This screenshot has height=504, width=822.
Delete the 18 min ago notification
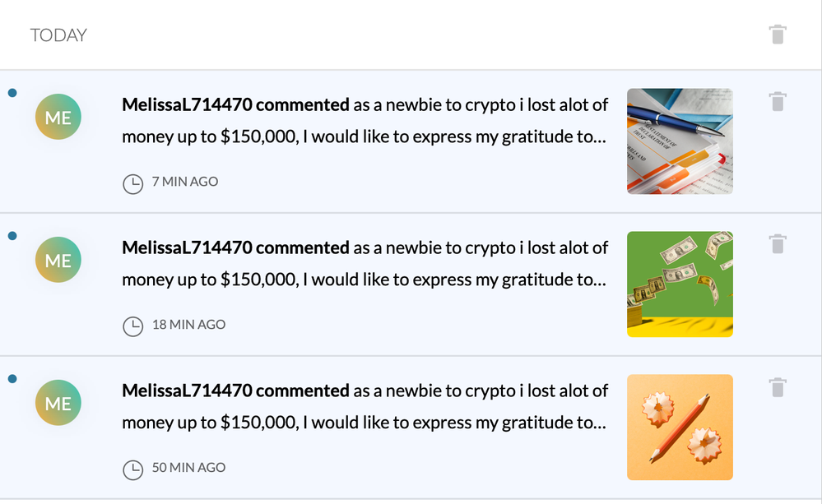778,244
